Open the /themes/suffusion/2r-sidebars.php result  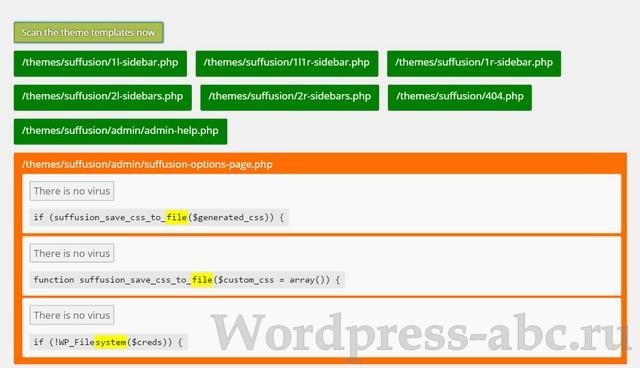[289, 98]
